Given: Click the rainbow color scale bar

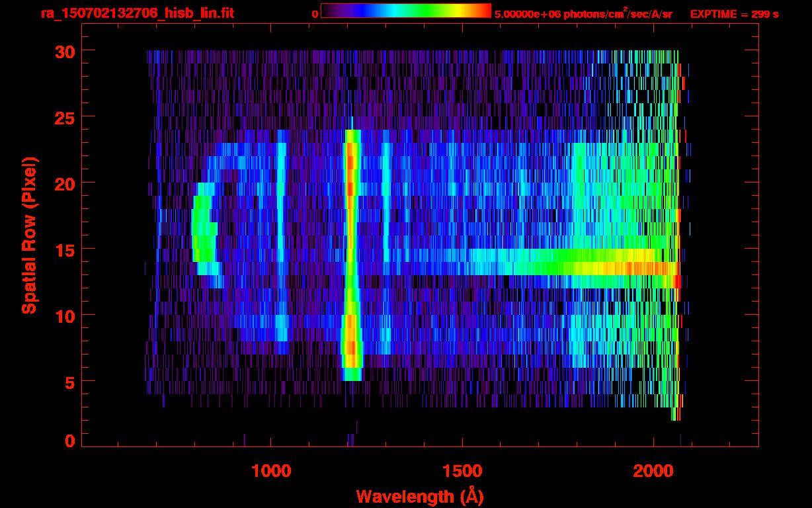Looking at the screenshot, I should coord(406,11).
